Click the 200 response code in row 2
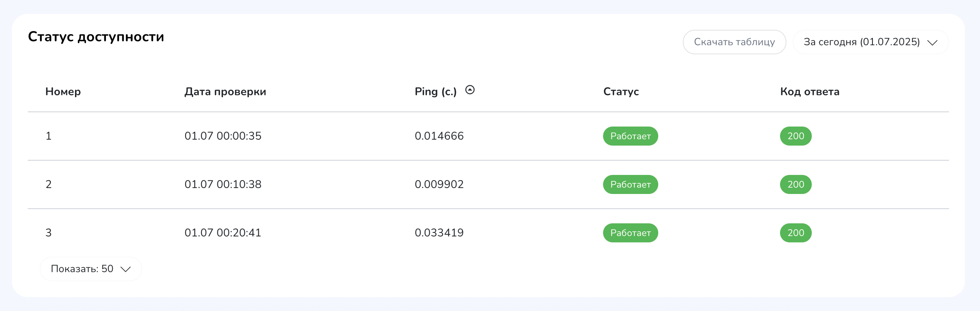This screenshot has height=311, width=980. click(796, 184)
